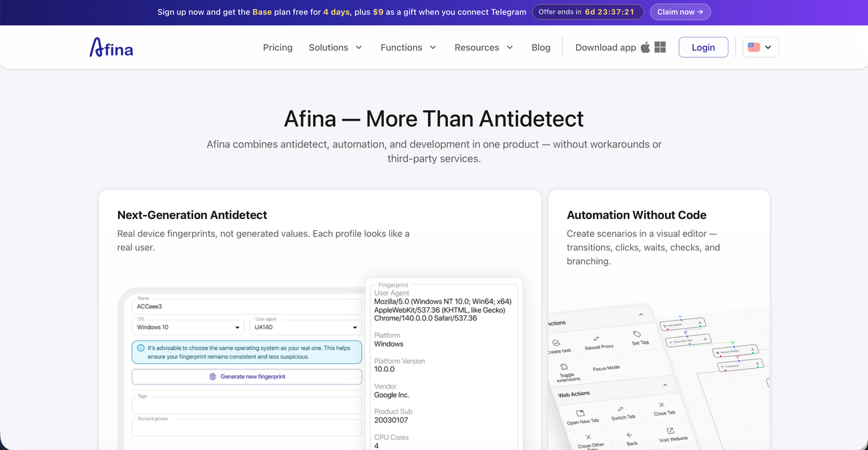This screenshot has height=450, width=868.
Task: Click the Afina logo
Action: tap(112, 47)
